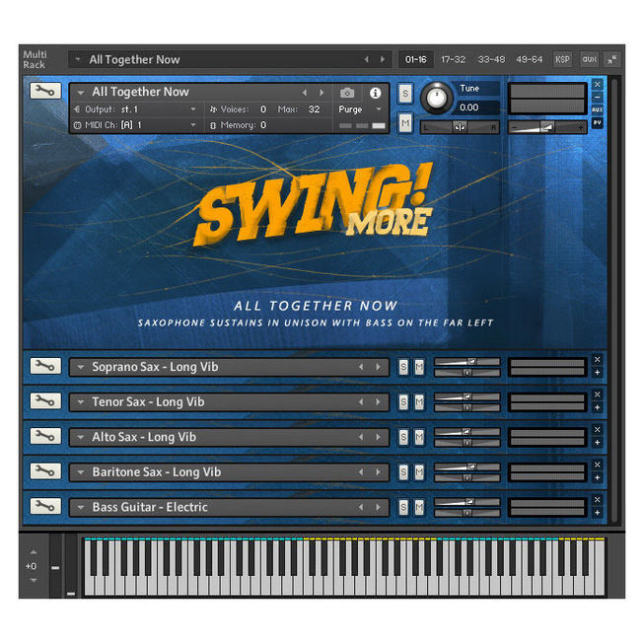Minimize the All Together Now instrument header

click(x=598, y=98)
